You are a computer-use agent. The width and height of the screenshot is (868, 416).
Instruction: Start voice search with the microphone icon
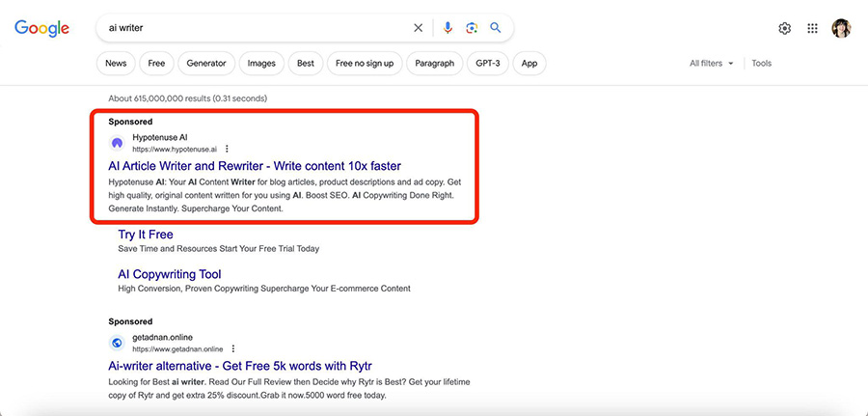tap(448, 28)
